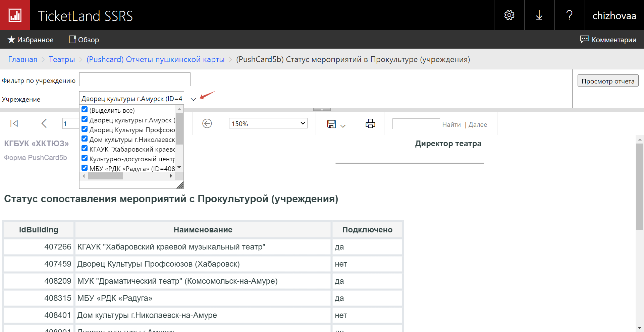The image size is (644, 332).
Task: Select Дом культуры г.Николаевск-на-Амуре table cell
Action: click(x=203, y=315)
